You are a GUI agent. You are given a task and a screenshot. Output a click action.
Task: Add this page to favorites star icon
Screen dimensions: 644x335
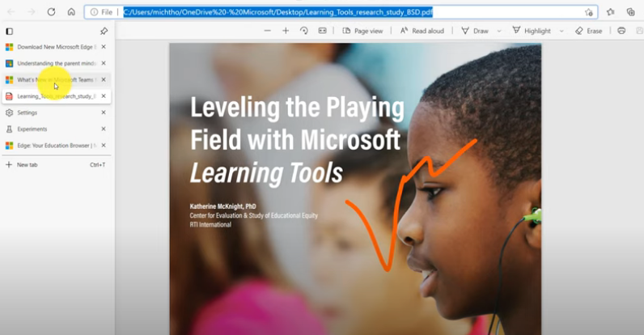(588, 12)
